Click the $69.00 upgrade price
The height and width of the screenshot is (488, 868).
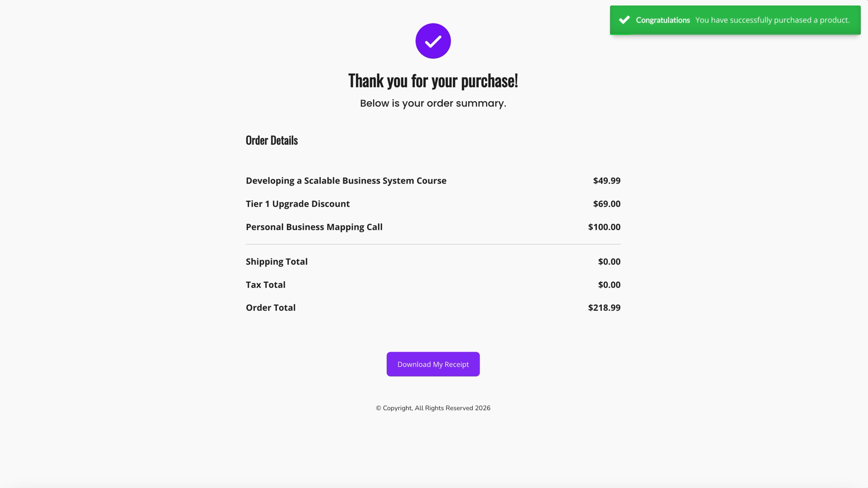click(606, 204)
